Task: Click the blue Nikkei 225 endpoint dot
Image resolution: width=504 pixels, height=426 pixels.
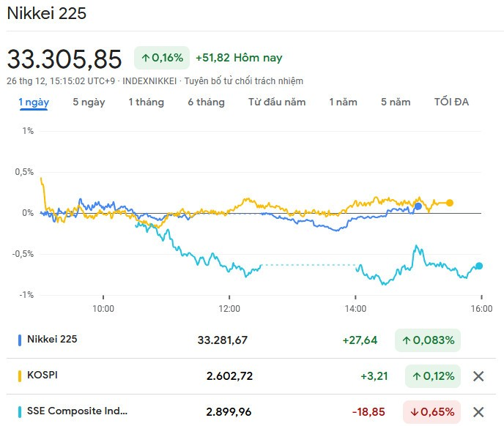Action: [x=418, y=206]
